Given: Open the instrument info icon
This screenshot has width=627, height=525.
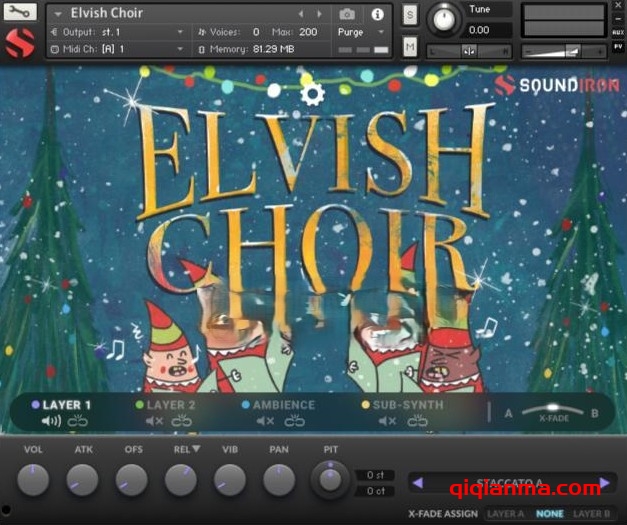Looking at the screenshot, I should (377, 14).
